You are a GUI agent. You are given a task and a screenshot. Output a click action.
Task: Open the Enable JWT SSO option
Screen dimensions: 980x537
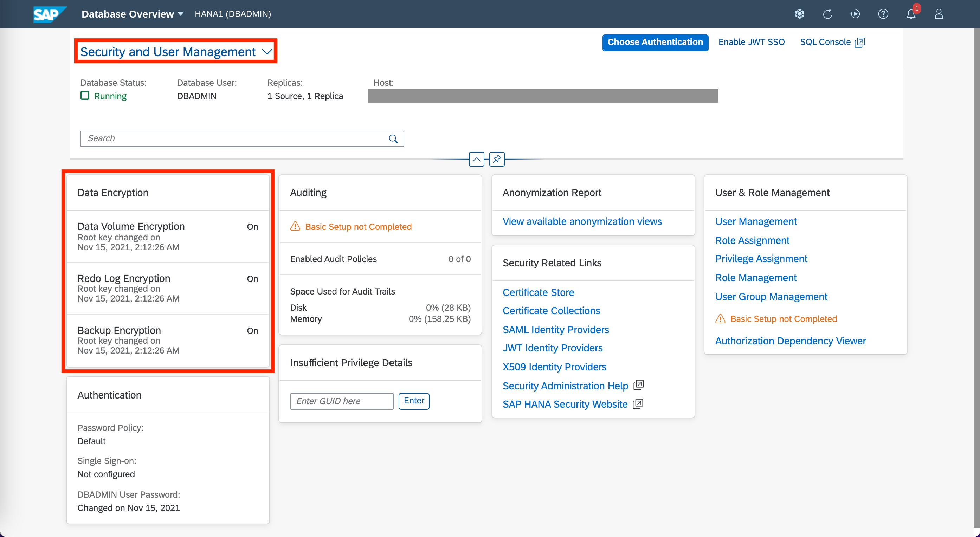coord(751,42)
